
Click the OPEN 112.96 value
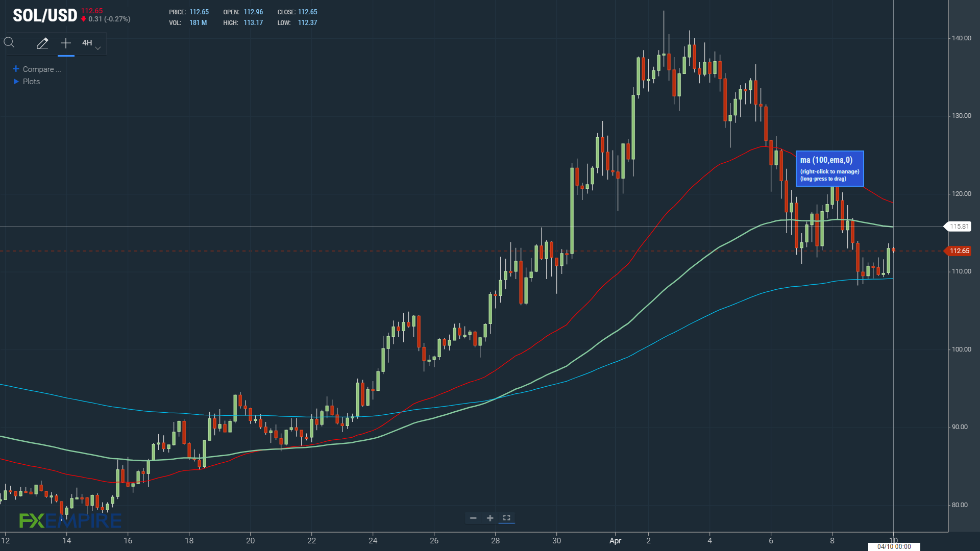[253, 12]
